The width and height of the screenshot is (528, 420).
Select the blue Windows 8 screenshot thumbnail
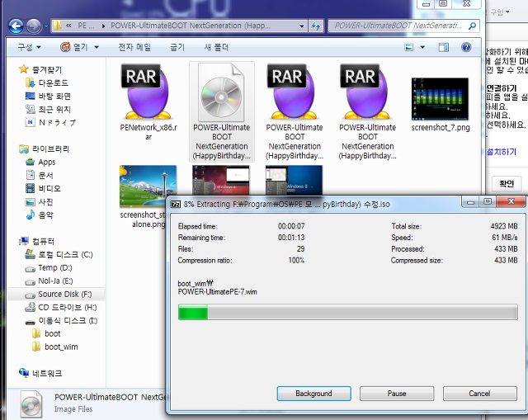pyautogui.click(x=294, y=180)
